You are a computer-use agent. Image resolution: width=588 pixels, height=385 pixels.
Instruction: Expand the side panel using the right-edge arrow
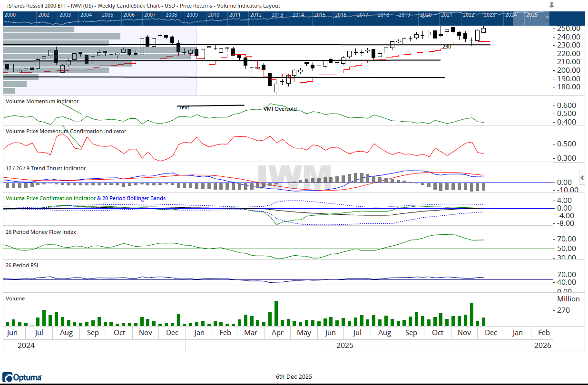click(x=582, y=178)
